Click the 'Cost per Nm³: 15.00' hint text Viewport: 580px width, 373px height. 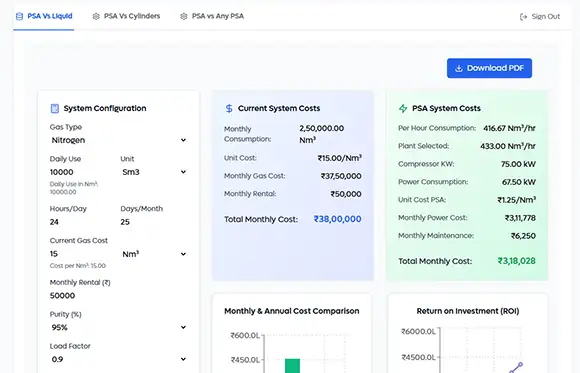click(x=78, y=266)
